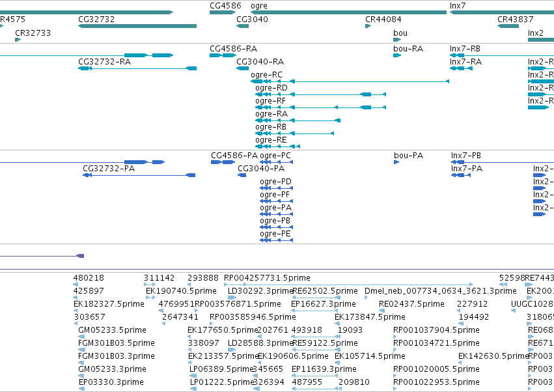Viewport: 554px width, 392px height.
Task: Click the CR44084 gene label
Action: coord(383,19)
